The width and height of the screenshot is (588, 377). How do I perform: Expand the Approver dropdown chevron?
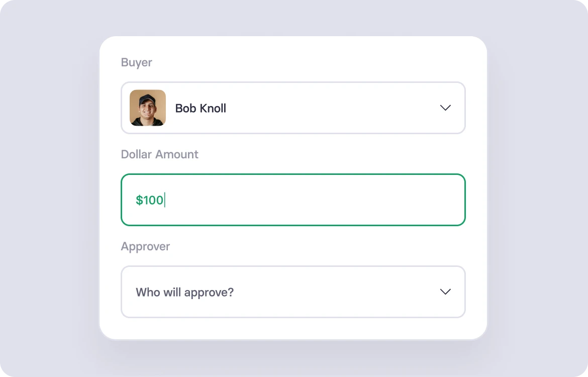pyautogui.click(x=445, y=292)
